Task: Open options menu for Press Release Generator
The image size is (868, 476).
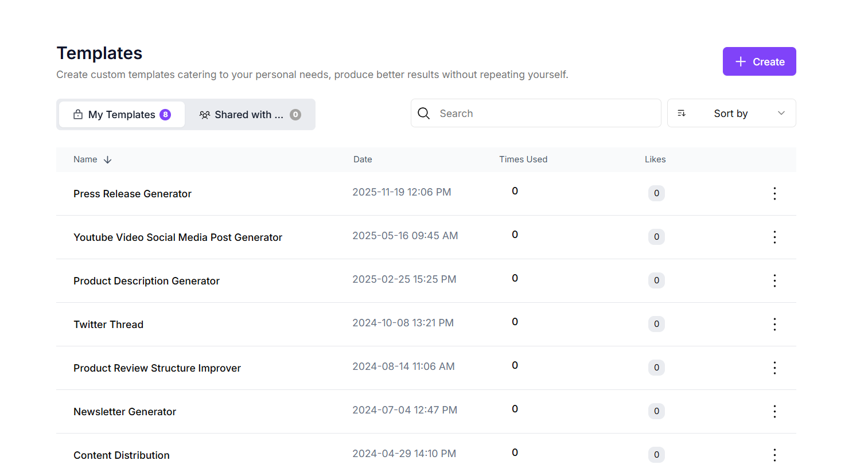Action: coord(774,193)
